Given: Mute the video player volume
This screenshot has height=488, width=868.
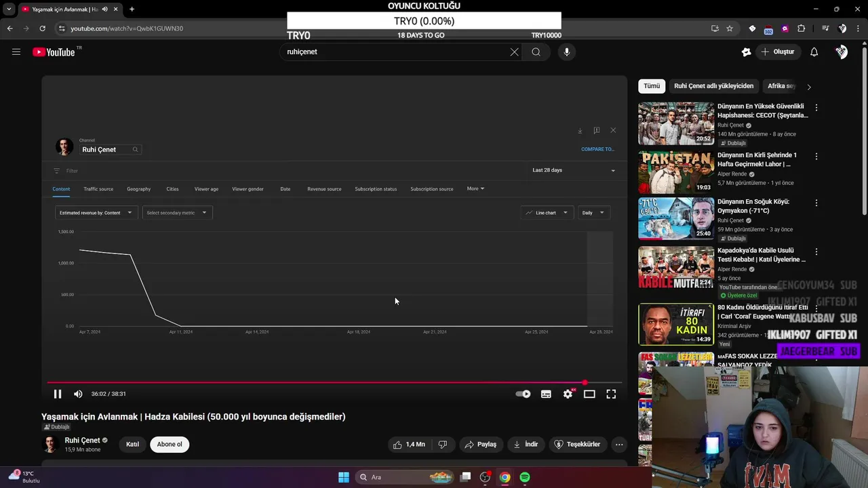Looking at the screenshot, I should tap(78, 394).
